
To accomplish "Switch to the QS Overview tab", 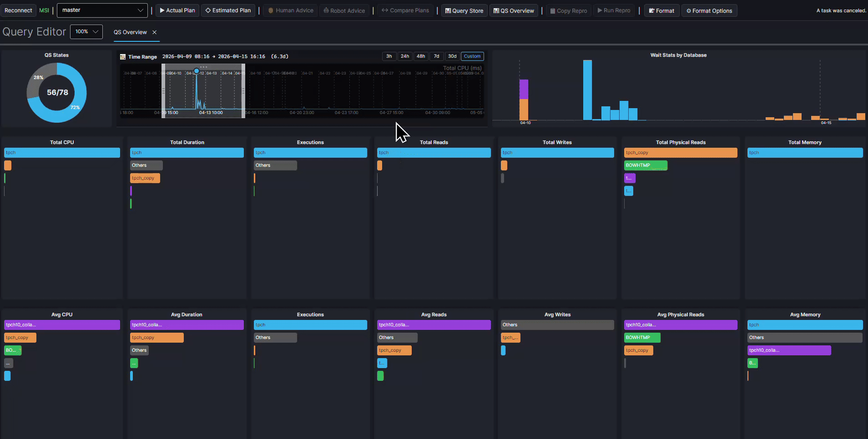I will point(130,32).
